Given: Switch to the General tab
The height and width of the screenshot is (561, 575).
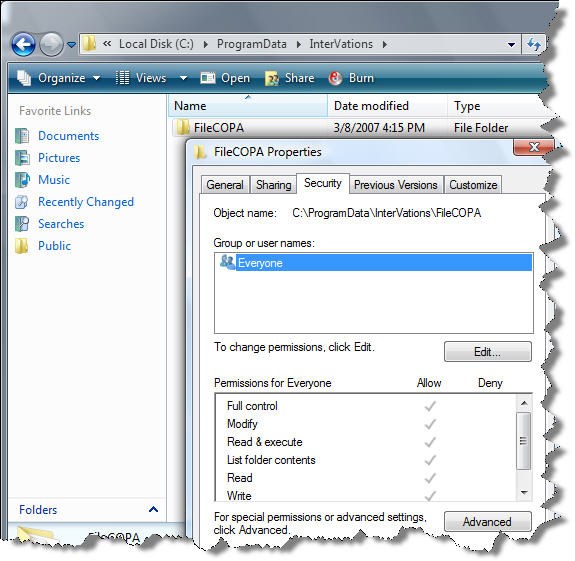Looking at the screenshot, I should click(225, 185).
